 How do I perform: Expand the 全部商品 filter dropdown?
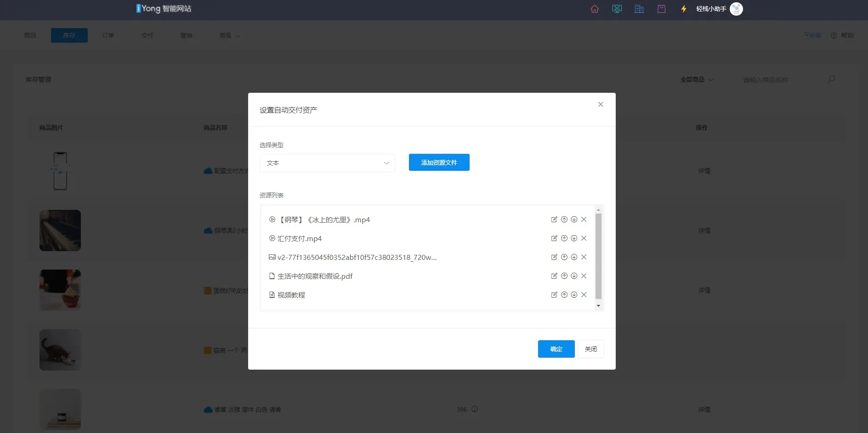[x=697, y=79]
